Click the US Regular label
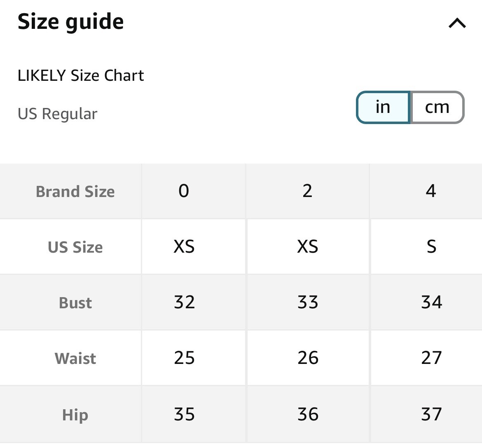 [58, 114]
